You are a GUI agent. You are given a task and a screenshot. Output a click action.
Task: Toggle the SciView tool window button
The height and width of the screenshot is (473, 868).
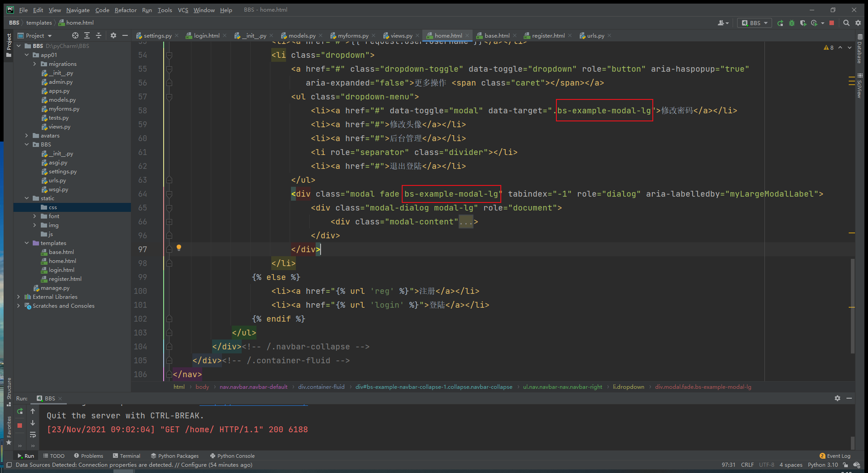tap(859, 86)
